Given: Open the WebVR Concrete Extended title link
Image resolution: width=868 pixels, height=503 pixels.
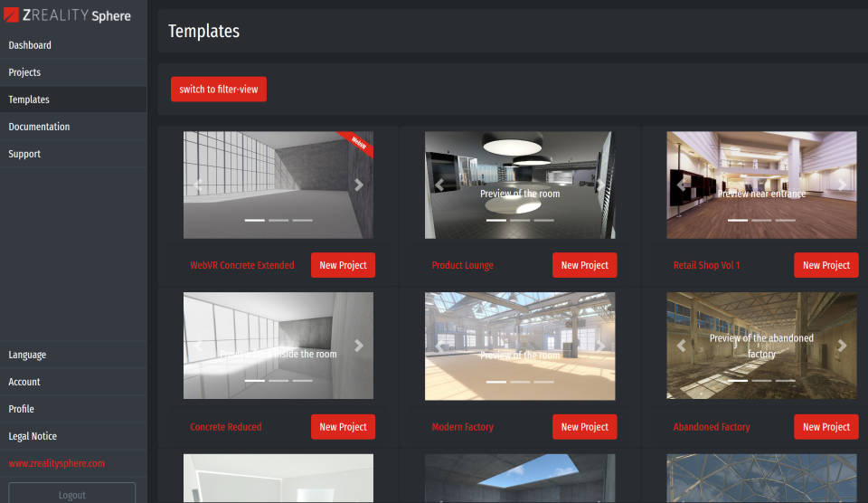Looking at the screenshot, I should coord(242,265).
